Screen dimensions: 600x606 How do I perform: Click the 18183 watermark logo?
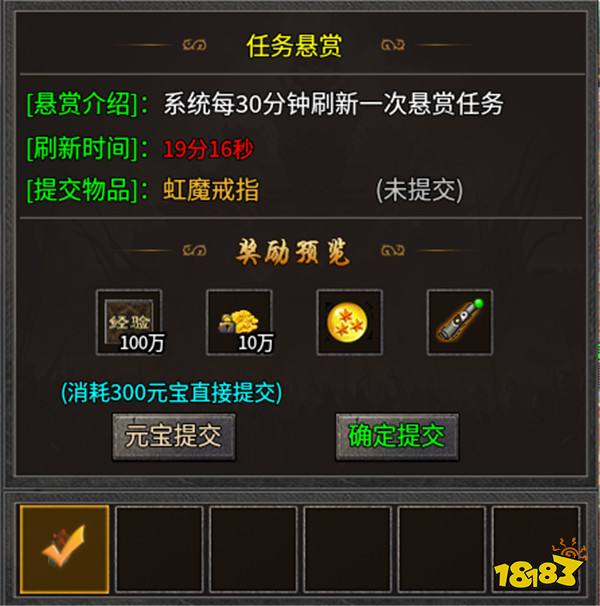[538, 564]
